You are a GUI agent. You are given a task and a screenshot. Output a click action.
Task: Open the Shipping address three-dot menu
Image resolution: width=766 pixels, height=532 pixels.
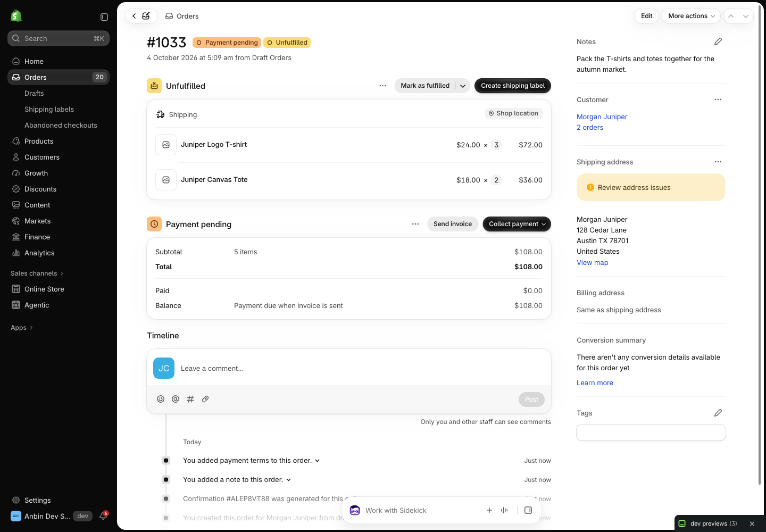point(718,162)
